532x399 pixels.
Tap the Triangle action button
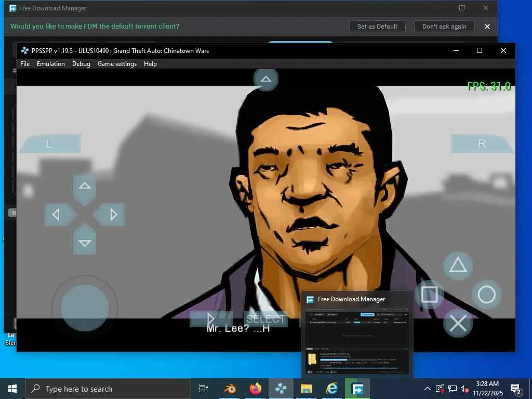pyautogui.click(x=458, y=265)
